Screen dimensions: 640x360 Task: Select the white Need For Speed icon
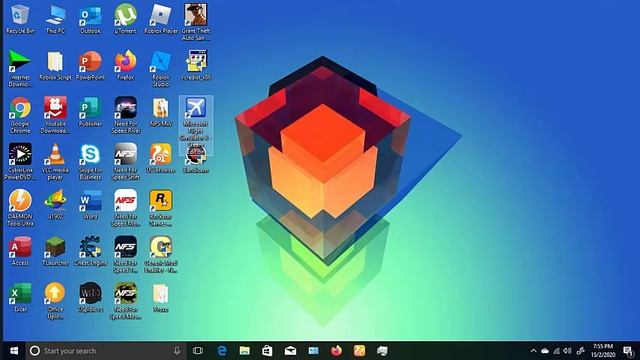coord(125,208)
